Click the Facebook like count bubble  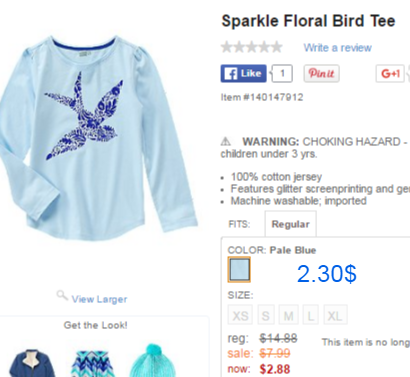282,73
